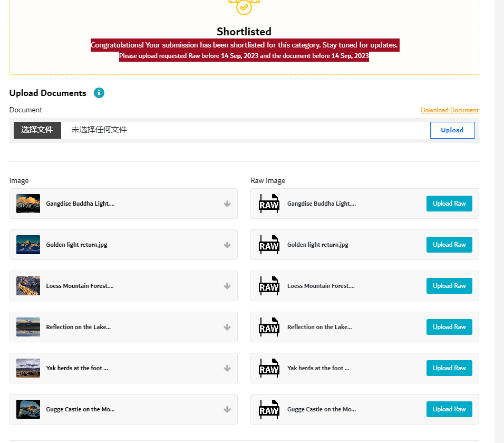Open the Yak herds image thumbnail
Image resolution: width=504 pixels, height=443 pixels.
tap(28, 368)
